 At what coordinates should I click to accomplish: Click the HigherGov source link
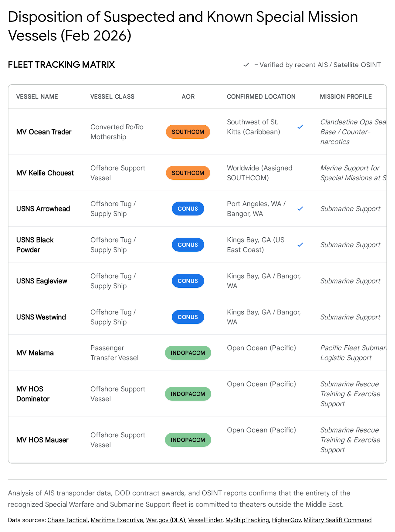point(286,520)
